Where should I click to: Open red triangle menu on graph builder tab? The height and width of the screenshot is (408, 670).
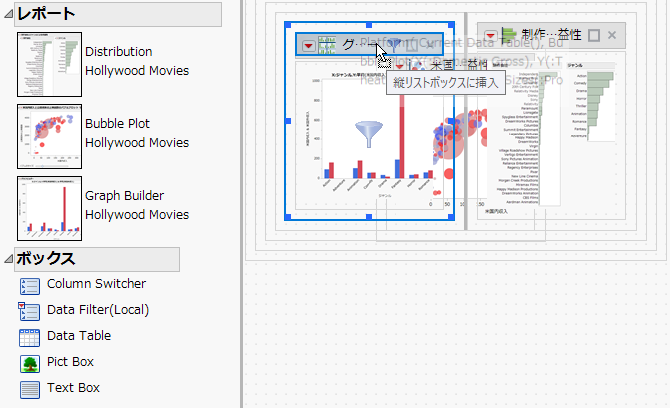(309, 45)
